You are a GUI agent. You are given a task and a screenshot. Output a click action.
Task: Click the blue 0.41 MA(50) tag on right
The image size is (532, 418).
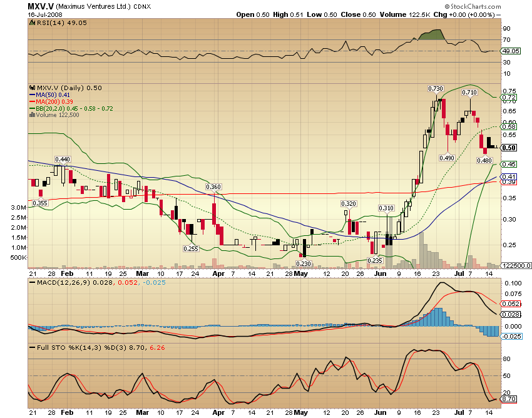[x=509, y=176]
